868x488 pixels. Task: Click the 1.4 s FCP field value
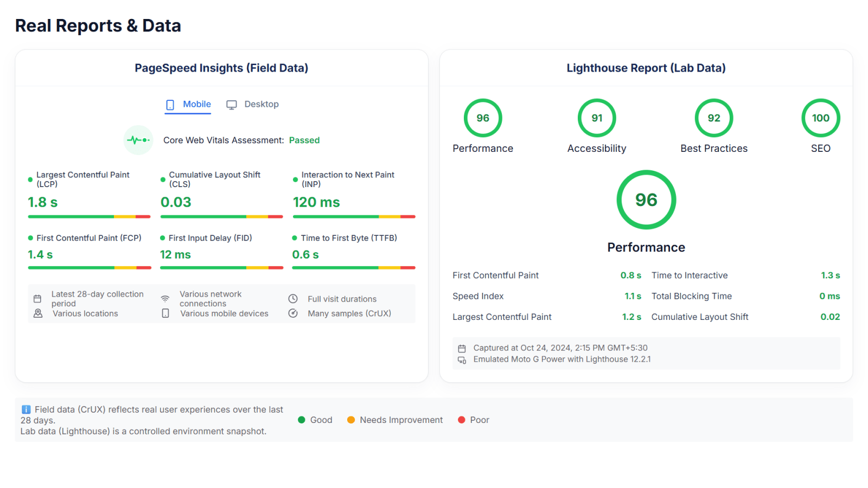40,254
